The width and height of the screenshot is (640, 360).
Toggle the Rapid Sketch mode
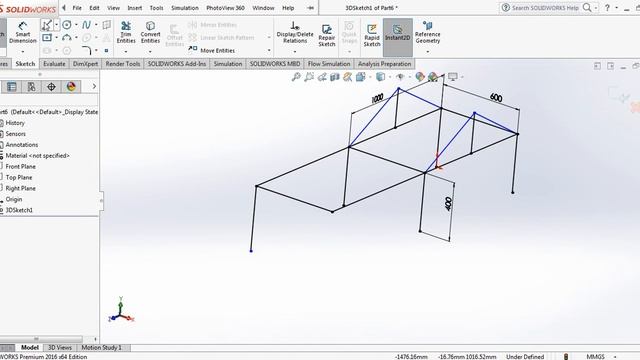(x=372, y=35)
